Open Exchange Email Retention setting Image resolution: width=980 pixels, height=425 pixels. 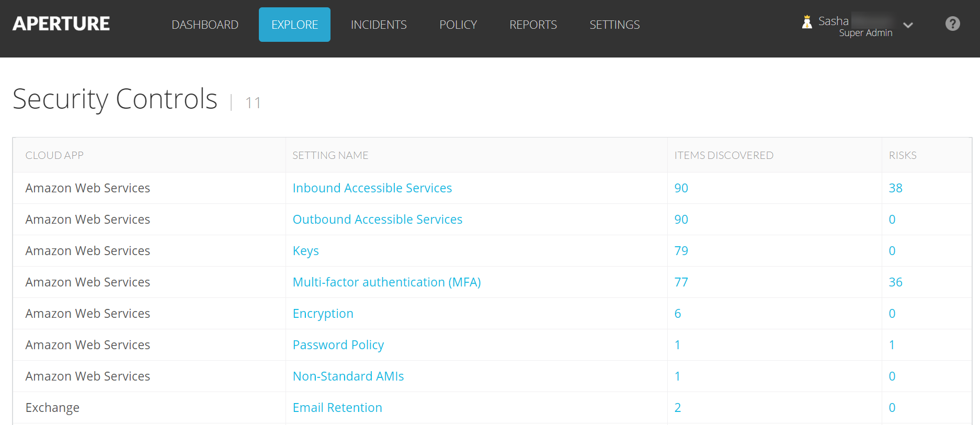337,408
